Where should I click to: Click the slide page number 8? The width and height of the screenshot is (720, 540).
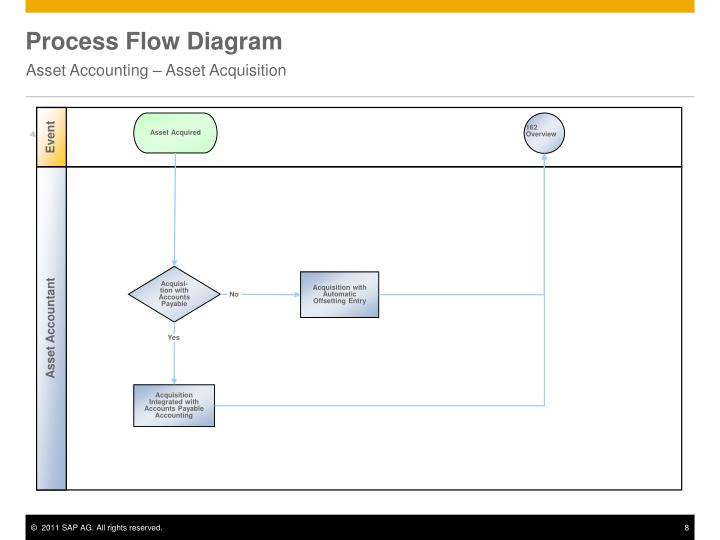point(686,528)
